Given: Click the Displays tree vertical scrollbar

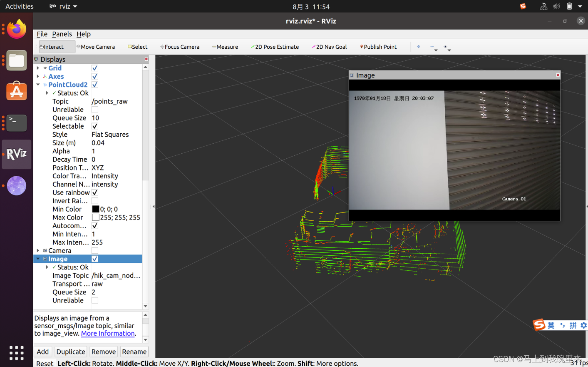Looking at the screenshot, I should (x=145, y=186).
